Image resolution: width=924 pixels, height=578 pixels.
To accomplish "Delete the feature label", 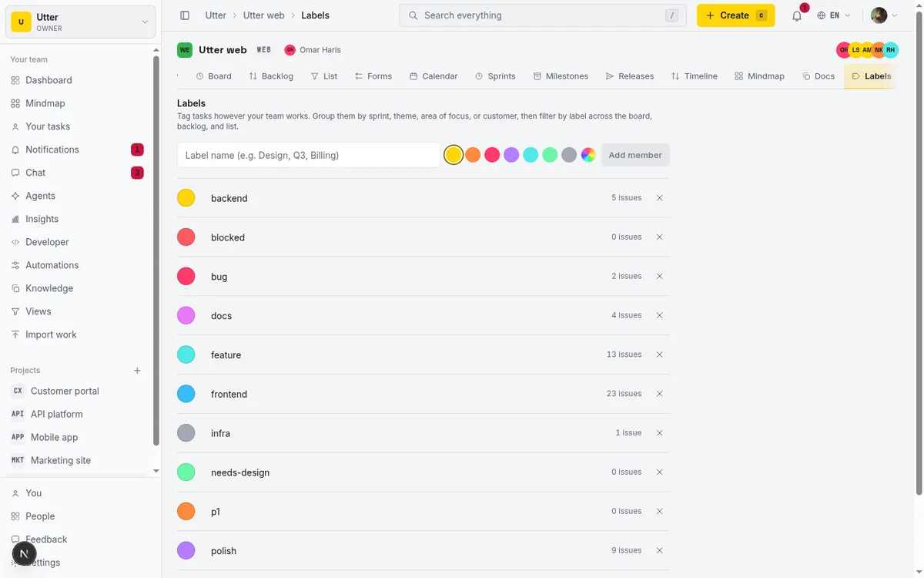I will pyautogui.click(x=659, y=355).
